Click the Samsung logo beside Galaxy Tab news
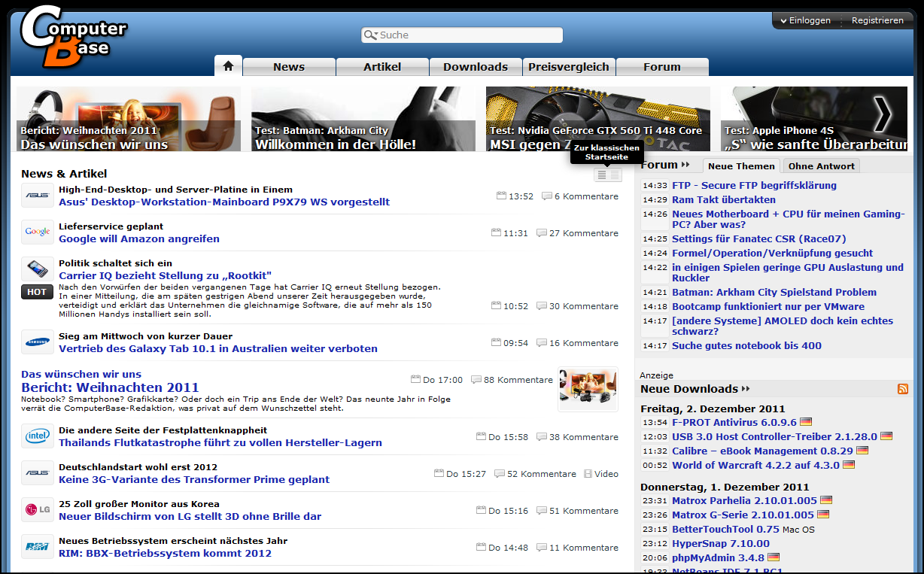The image size is (924, 574). tap(38, 342)
